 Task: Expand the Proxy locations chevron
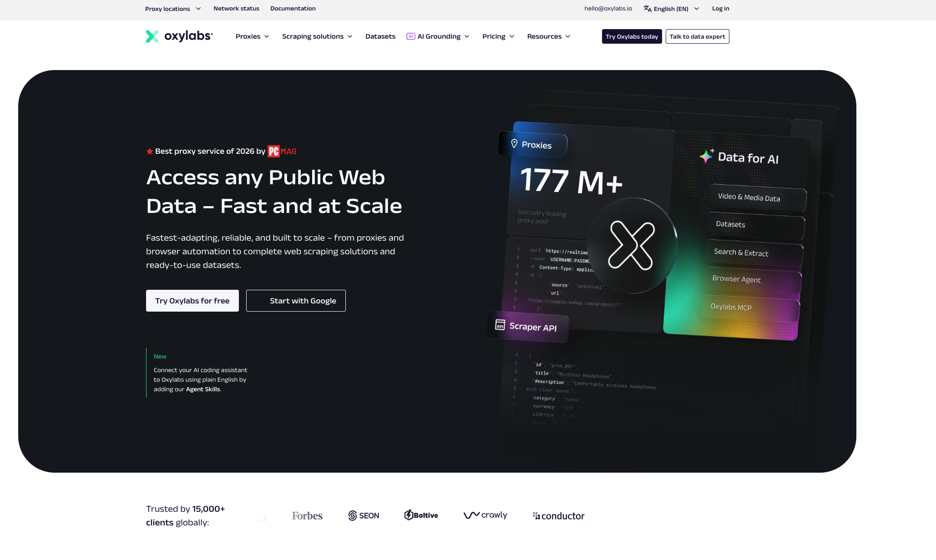[x=198, y=9]
